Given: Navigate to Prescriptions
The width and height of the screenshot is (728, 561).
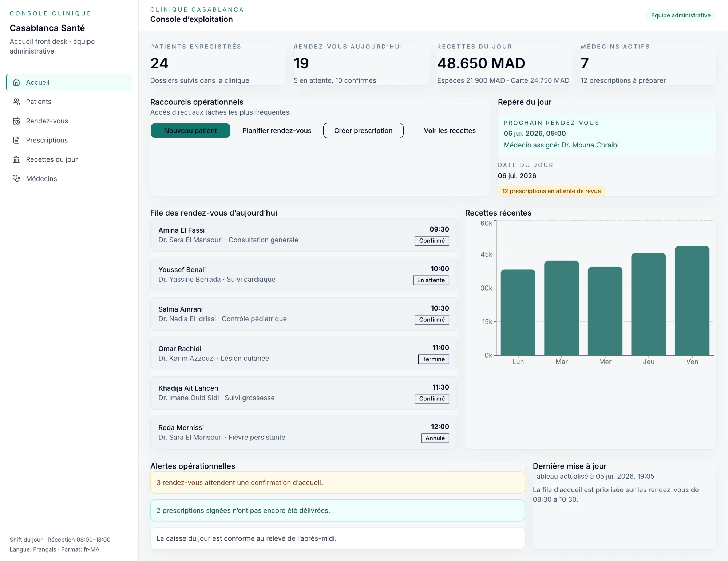Looking at the screenshot, I should point(69,140).
